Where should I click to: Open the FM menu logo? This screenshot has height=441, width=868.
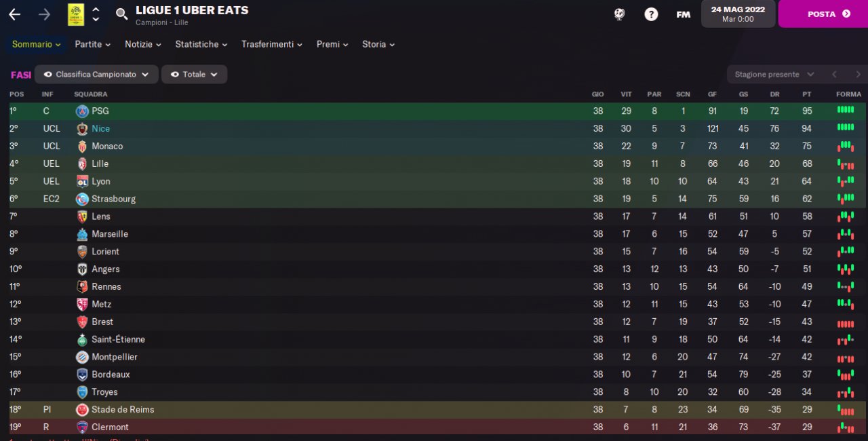pyautogui.click(x=683, y=14)
